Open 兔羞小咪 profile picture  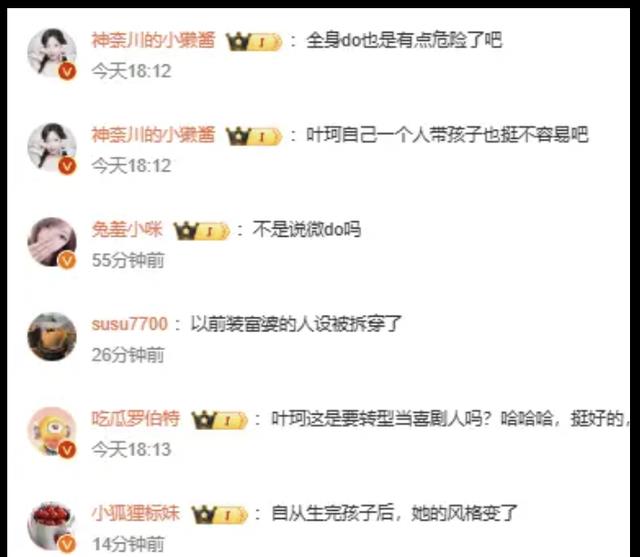click(52, 242)
